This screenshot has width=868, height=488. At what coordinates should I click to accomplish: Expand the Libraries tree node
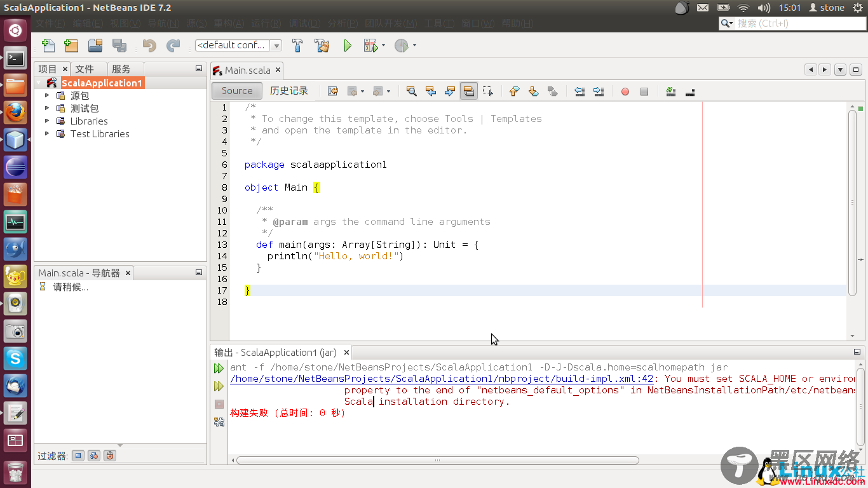click(47, 121)
